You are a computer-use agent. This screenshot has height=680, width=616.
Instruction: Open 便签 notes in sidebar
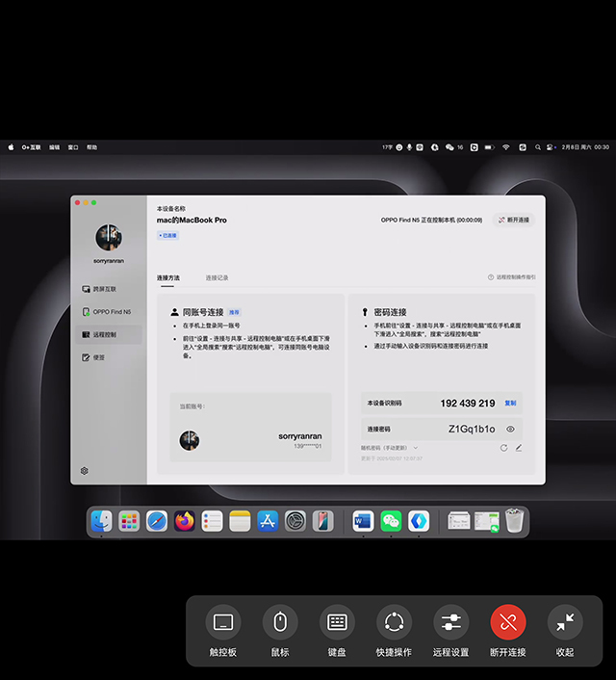(x=109, y=357)
